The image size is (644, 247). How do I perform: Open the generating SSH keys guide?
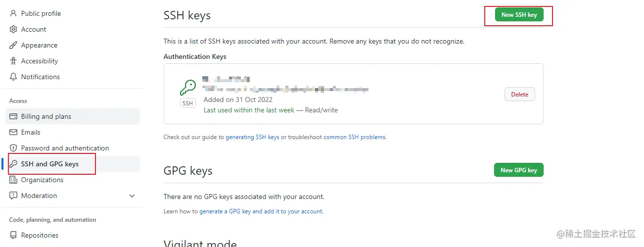tap(252, 137)
